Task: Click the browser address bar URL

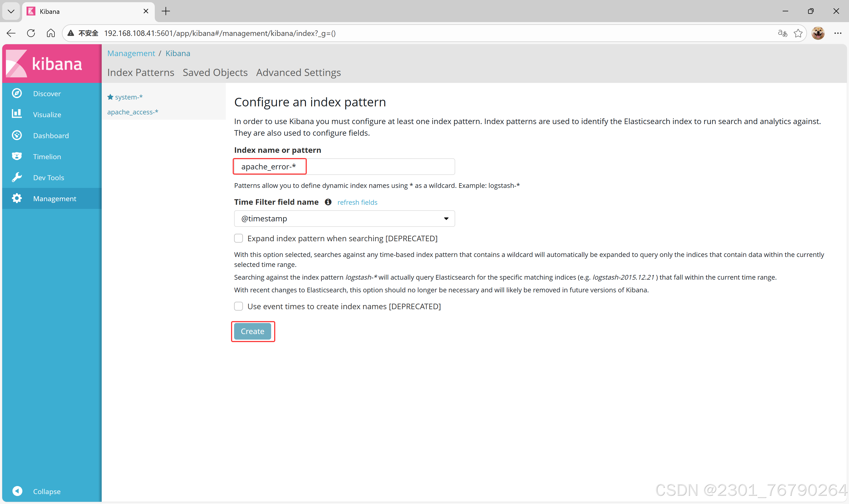Action: pos(220,33)
